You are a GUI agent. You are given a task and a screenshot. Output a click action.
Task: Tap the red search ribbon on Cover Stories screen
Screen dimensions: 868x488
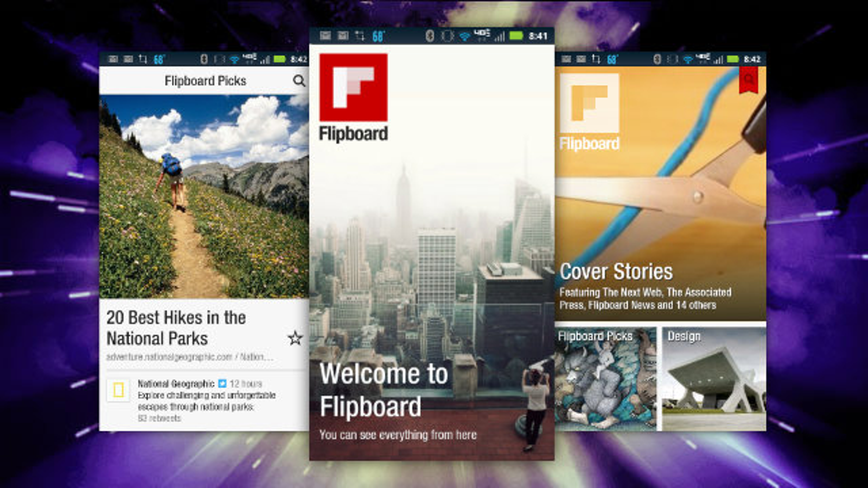point(749,80)
